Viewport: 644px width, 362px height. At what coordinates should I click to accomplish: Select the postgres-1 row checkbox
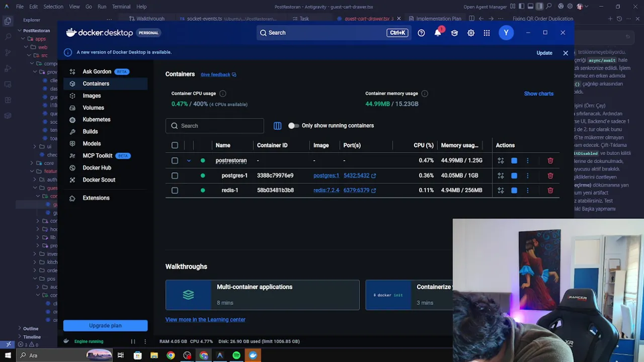click(x=175, y=175)
